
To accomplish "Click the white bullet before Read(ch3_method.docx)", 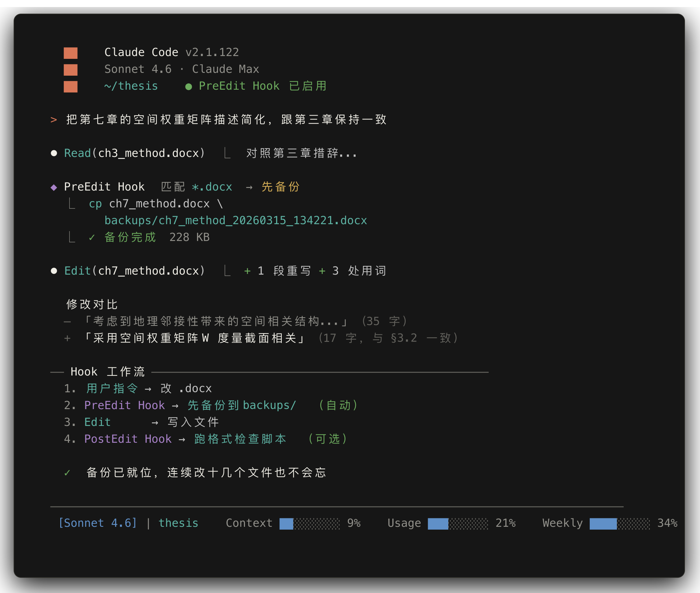I will tap(54, 153).
